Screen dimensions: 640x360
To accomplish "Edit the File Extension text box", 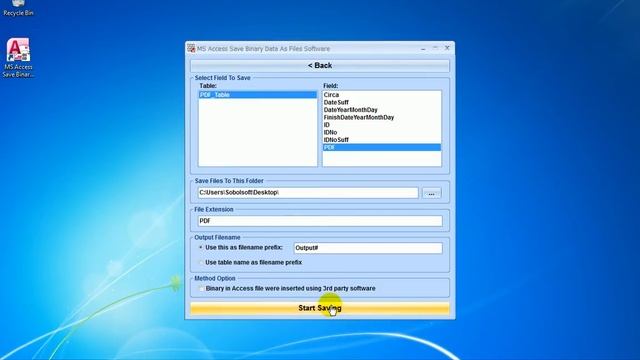I will (320, 221).
